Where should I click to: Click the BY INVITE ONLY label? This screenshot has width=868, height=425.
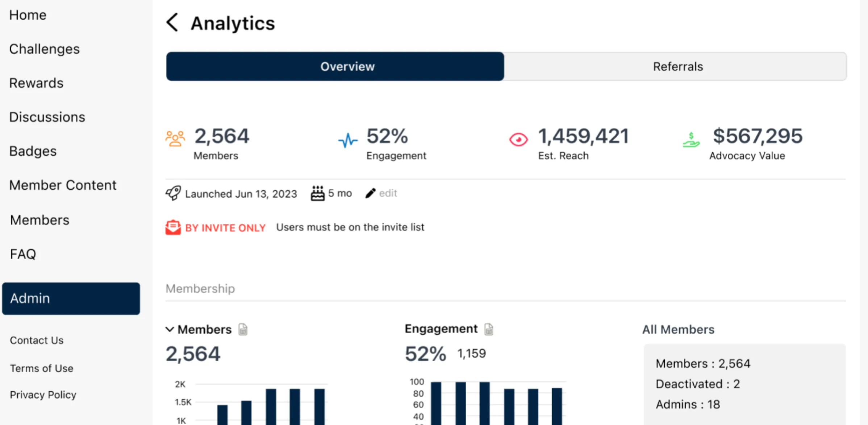click(225, 228)
